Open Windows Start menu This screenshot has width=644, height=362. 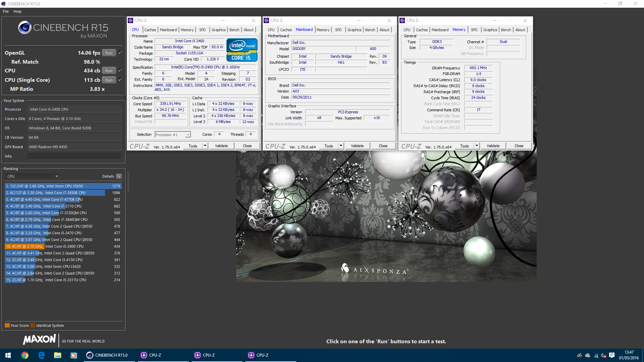coord(8,355)
